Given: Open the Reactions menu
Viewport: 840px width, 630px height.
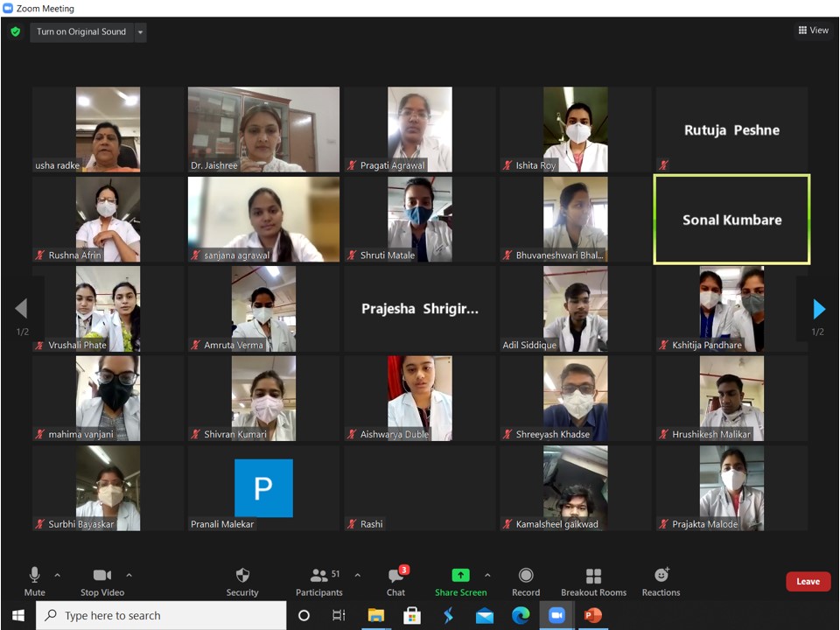Looking at the screenshot, I should pyautogui.click(x=661, y=575).
